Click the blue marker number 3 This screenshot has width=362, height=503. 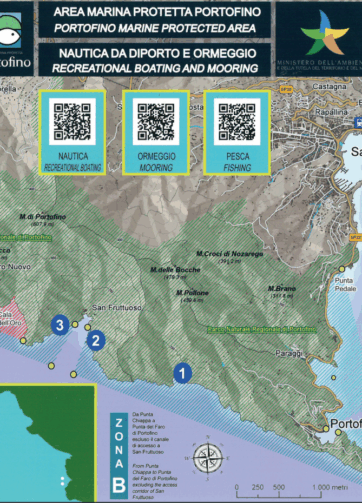[60, 325]
